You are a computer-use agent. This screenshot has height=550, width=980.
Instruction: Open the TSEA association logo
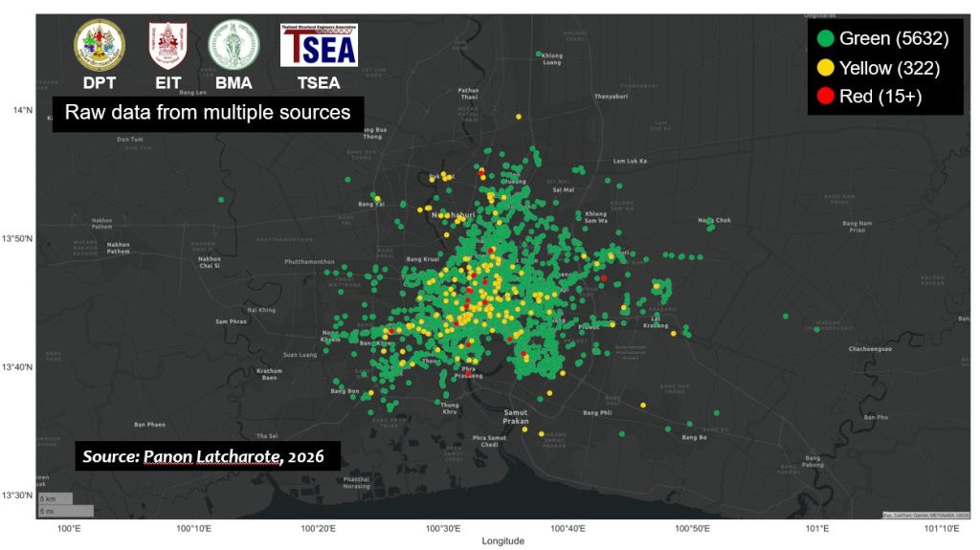319,45
